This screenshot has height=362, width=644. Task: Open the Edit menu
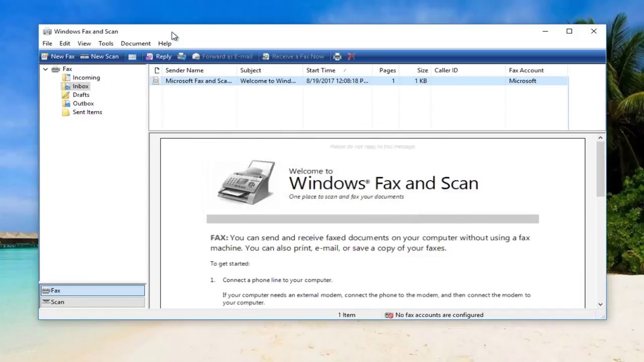point(65,43)
